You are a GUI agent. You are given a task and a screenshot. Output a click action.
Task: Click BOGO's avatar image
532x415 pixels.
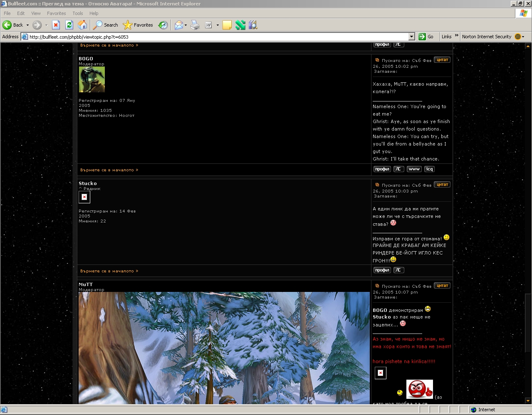click(x=92, y=79)
